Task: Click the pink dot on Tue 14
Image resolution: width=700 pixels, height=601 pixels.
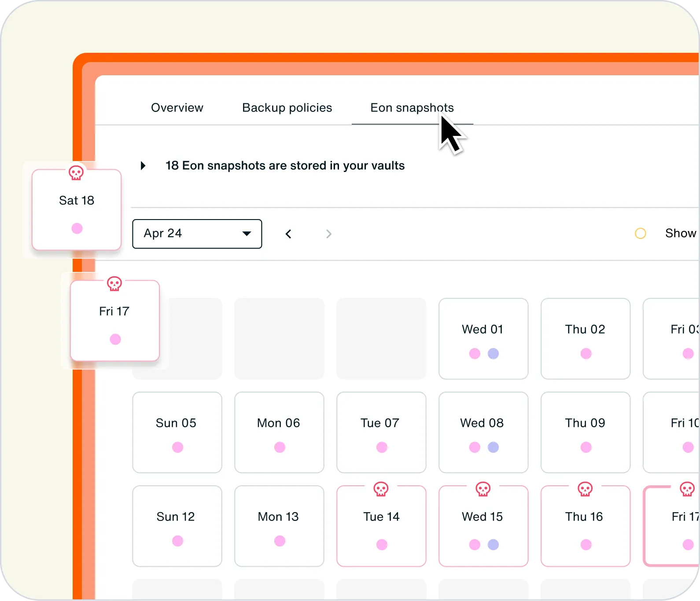Action: point(382,545)
